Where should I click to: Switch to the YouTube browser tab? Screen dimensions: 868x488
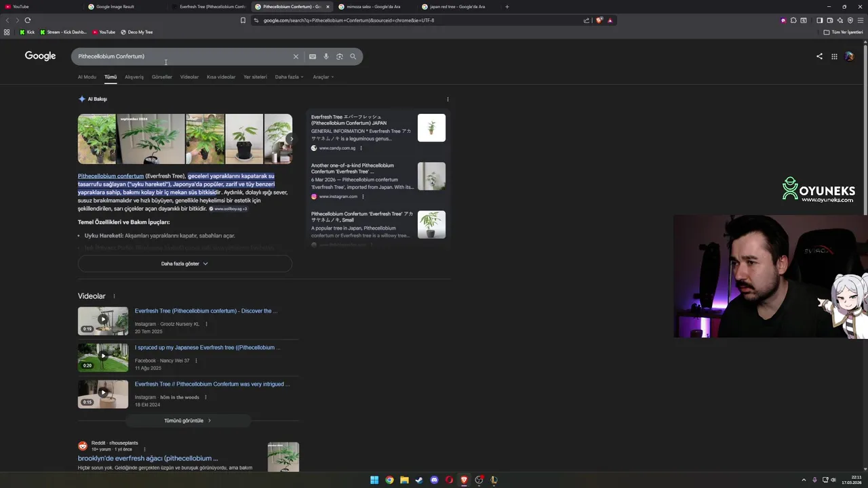[x=41, y=7]
